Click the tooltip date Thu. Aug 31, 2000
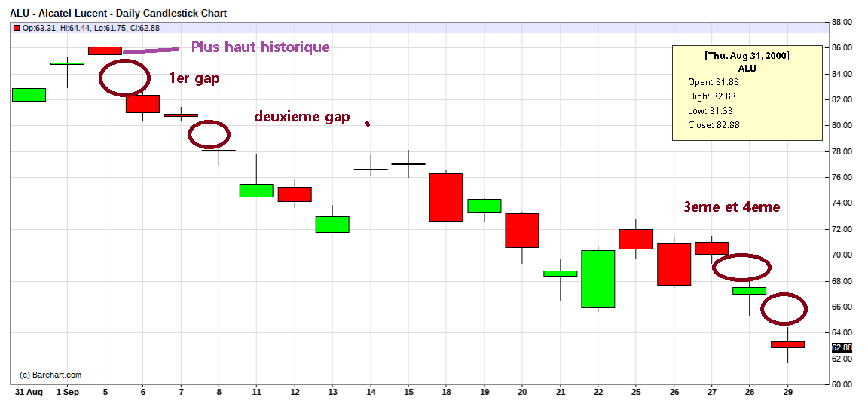The height and width of the screenshot is (413, 868). (x=747, y=56)
